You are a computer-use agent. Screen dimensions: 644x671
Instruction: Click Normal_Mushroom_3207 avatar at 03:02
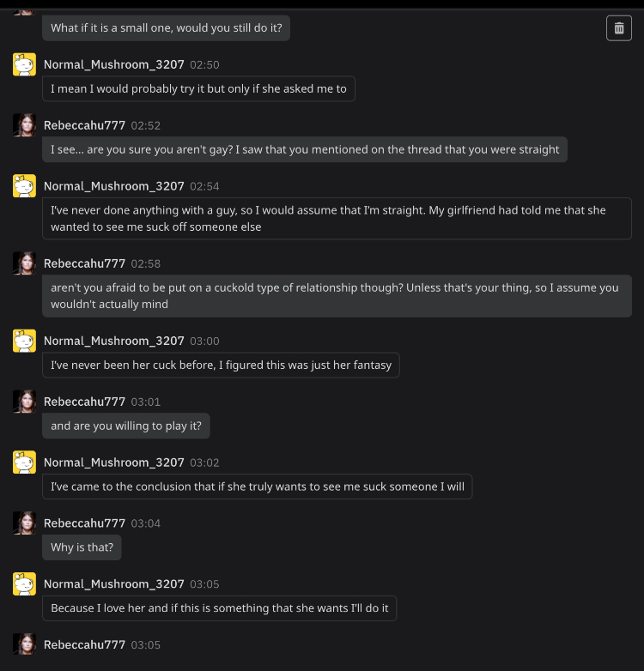click(24, 462)
